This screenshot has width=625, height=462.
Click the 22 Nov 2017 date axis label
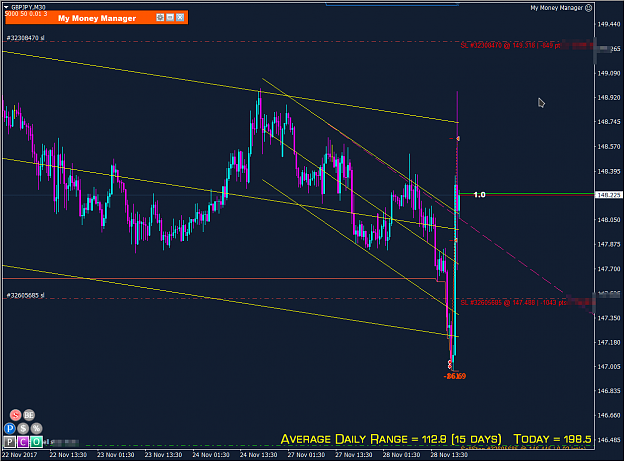[x=20, y=455]
